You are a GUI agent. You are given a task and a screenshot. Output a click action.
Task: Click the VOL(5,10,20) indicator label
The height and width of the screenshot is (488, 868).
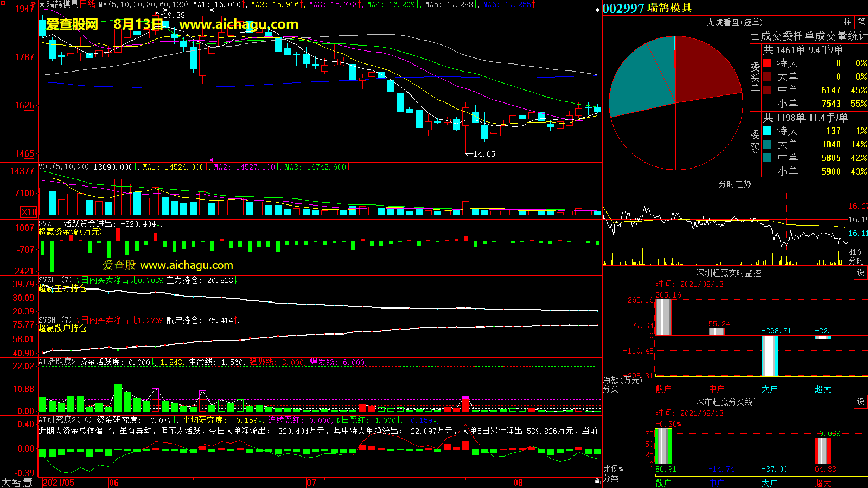63,167
